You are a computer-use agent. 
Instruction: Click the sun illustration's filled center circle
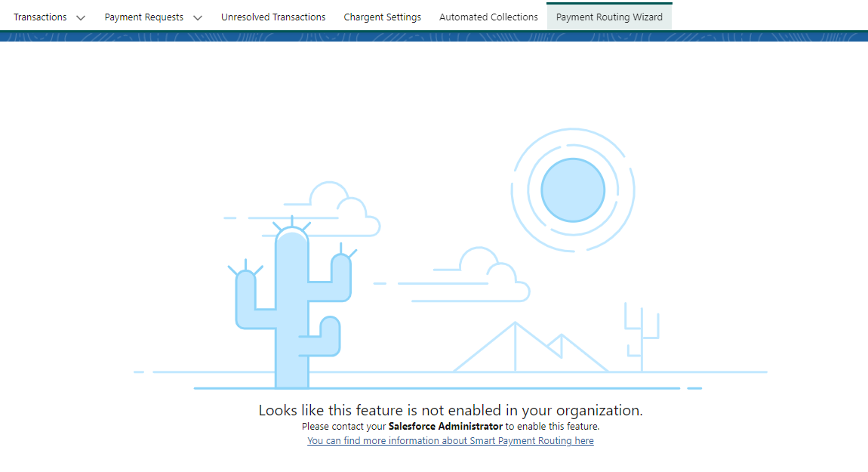click(573, 190)
